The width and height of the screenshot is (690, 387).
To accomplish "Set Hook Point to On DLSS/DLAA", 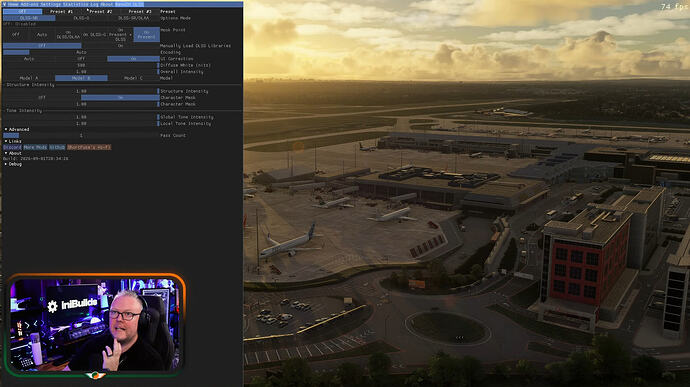I will [68, 34].
